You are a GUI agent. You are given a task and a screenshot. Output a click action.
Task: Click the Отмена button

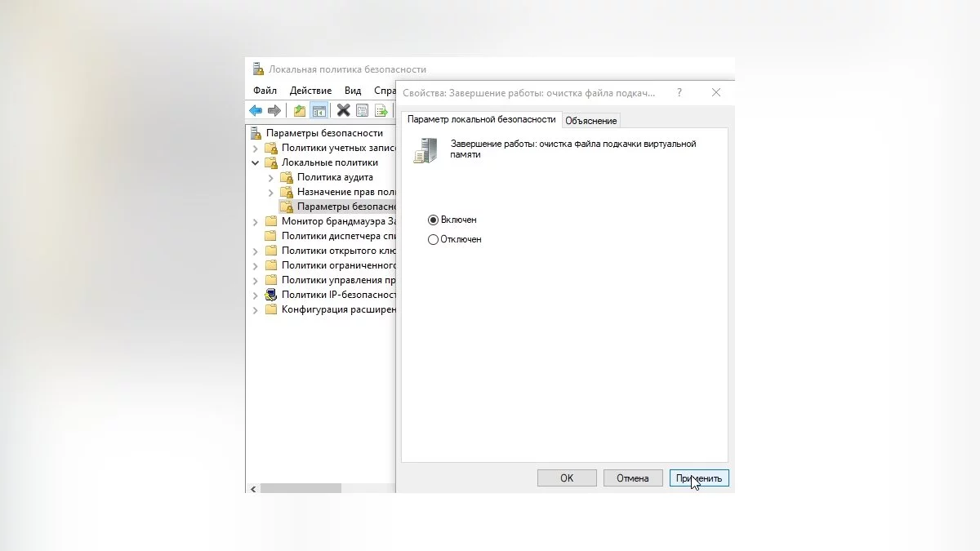pyautogui.click(x=633, y=478)
